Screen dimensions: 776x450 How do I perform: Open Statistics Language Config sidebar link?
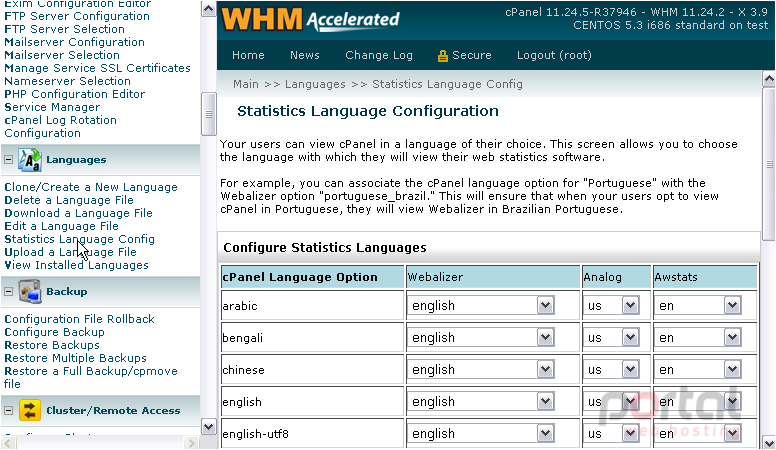(x=80, y=239)
